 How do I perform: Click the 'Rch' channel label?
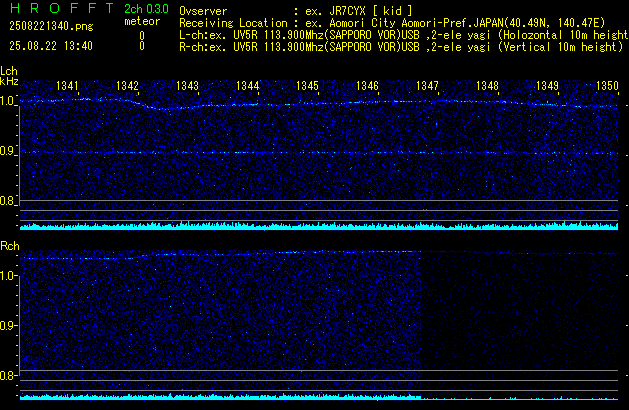click(x=10, y=246)
